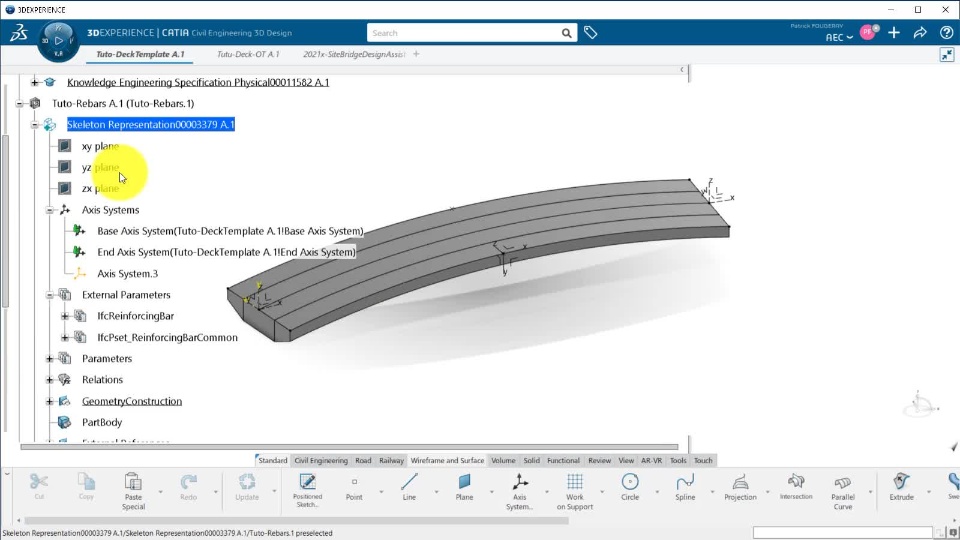The height and width of the screenshot is (540, 960).
Task: Select Axis System.3 in tree
Action: (127, 274)
